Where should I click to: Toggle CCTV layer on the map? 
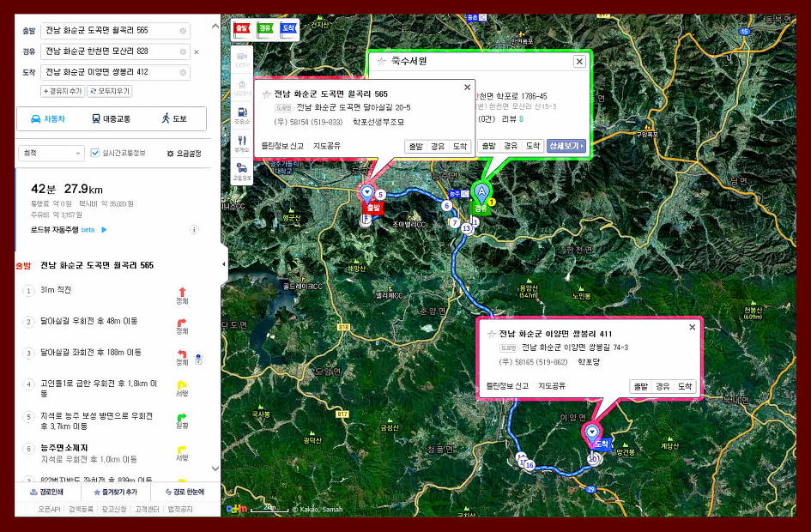[241, 59]
